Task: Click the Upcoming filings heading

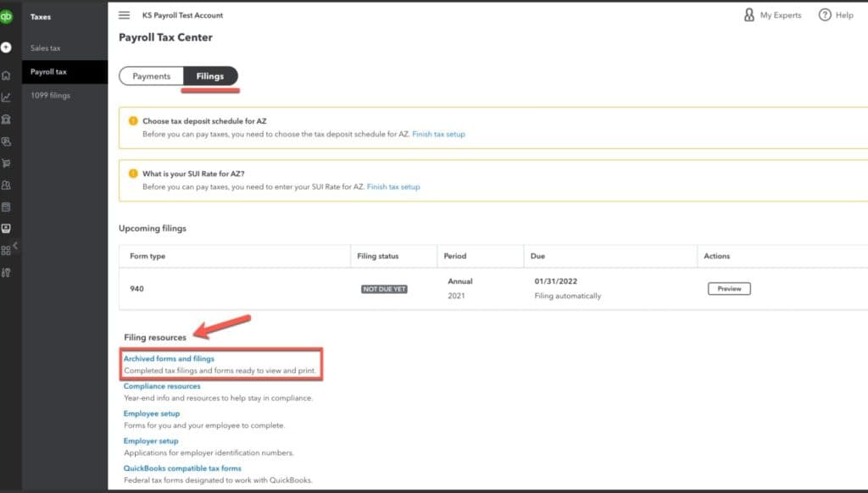Action: point(153,228)
